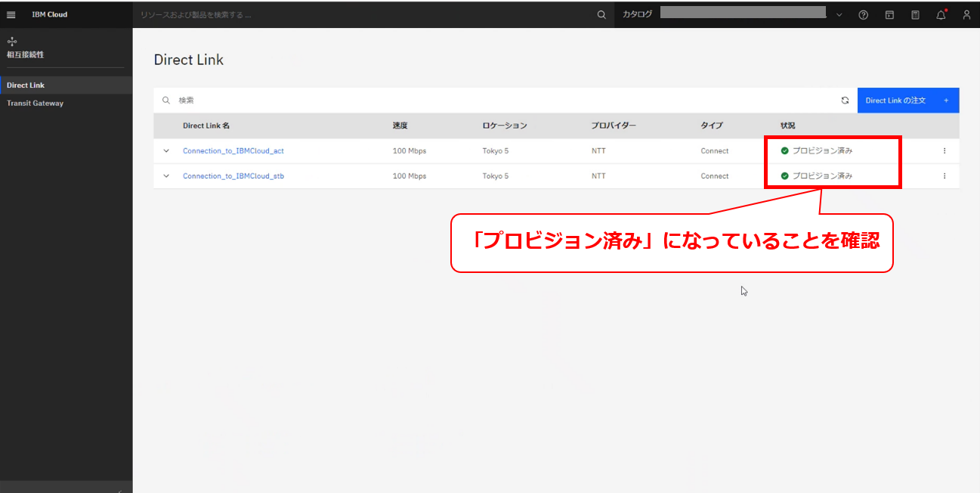The width and height of the screenshot is (980, 493).
Task: Click the search magnifier icon in header
Action: [601, 14]
